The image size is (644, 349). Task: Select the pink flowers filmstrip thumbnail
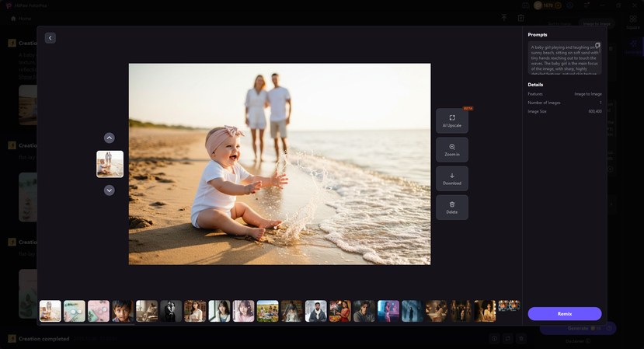(99, 311)
